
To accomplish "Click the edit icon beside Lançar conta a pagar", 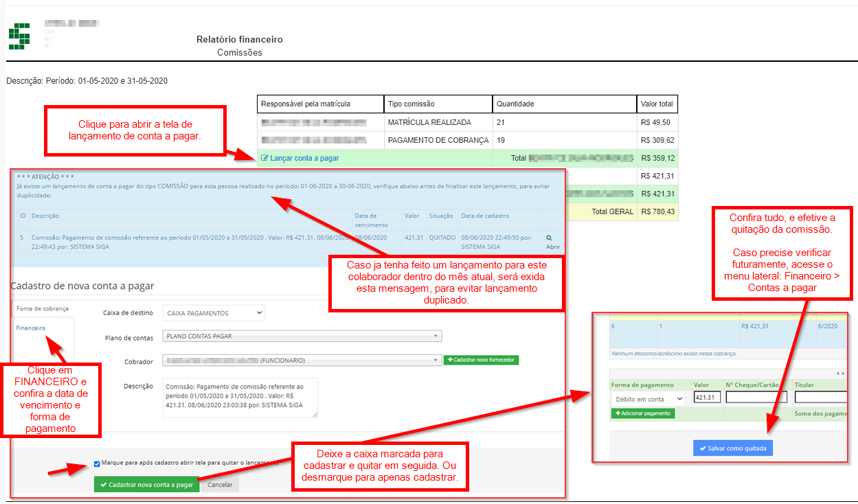I will [264, 158].
